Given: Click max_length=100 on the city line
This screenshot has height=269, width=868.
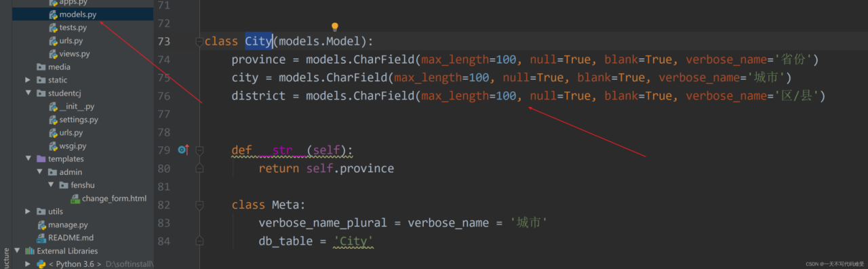Looking at the screenshot, I should [441, 78].
